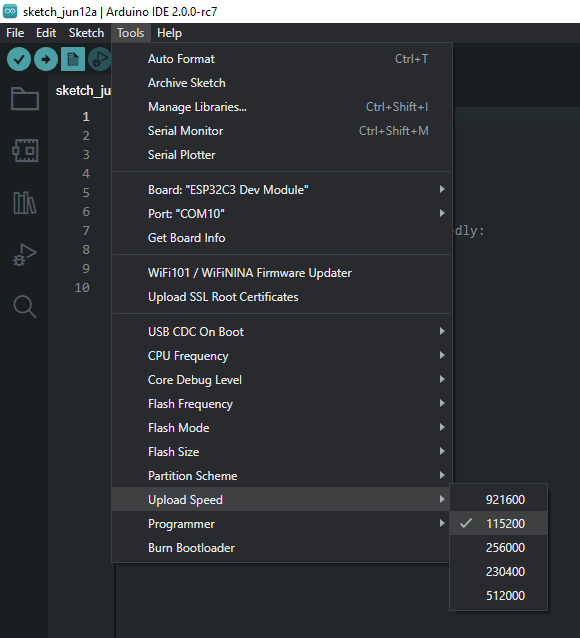The width and height of the screenshot is (580, 638).
Task: Open the Search sidebar icon
Action: [25, 306]
